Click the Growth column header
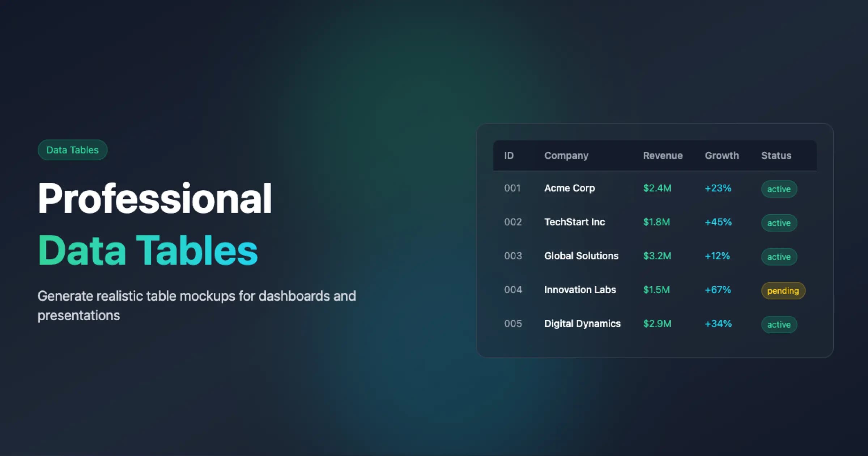868x456 pixels. coord(722,155)
